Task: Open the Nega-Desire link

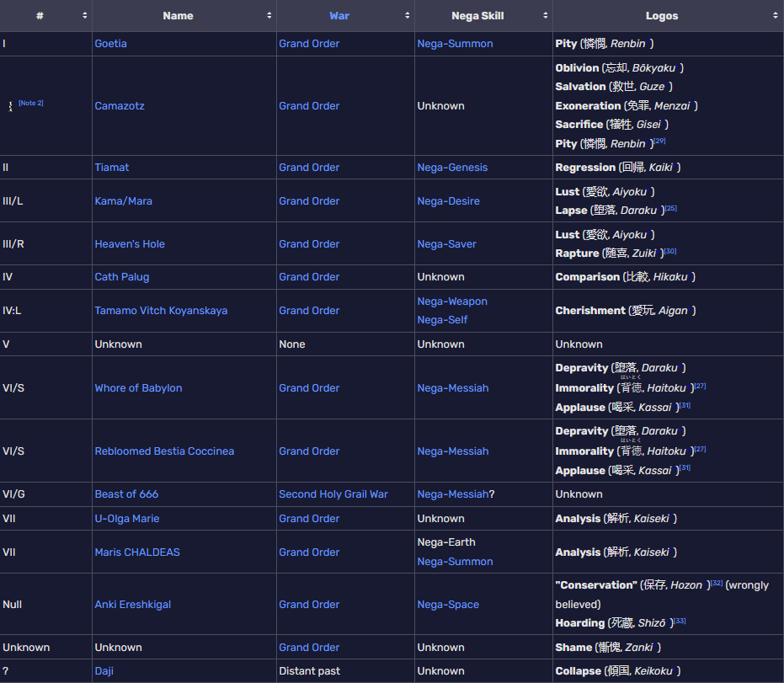Action: click(x=449, y=201)
